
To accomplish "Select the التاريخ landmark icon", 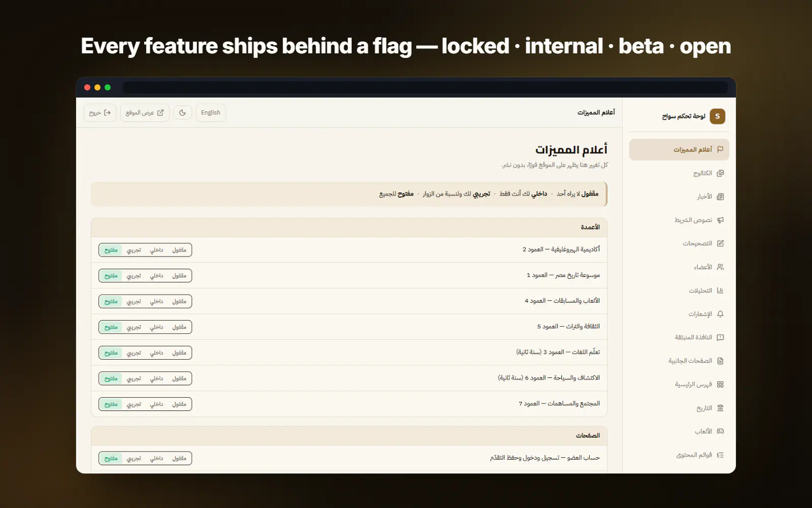I will [x=720, y=408].
